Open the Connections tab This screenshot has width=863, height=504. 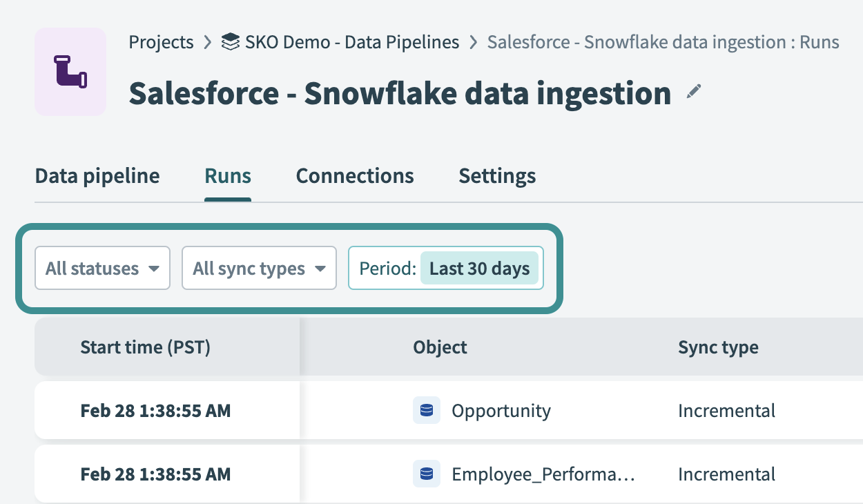[x=355, y=176]
